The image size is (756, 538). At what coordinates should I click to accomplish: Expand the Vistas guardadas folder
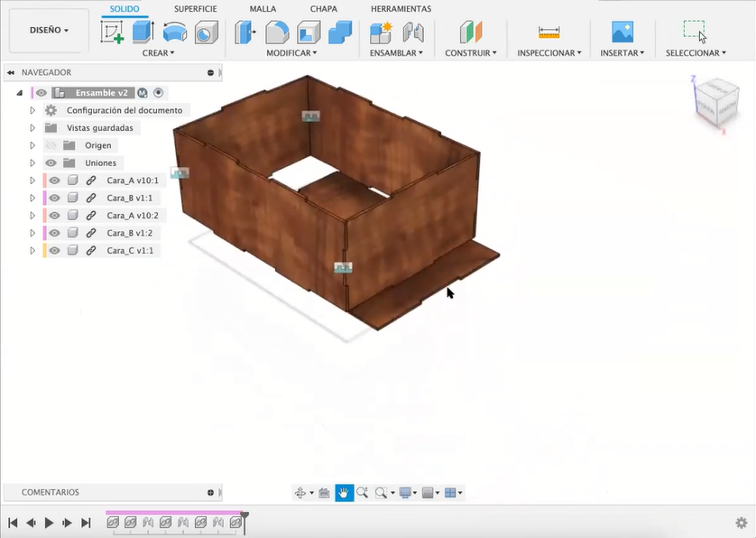pyautogui.click(x=32, y=128)
